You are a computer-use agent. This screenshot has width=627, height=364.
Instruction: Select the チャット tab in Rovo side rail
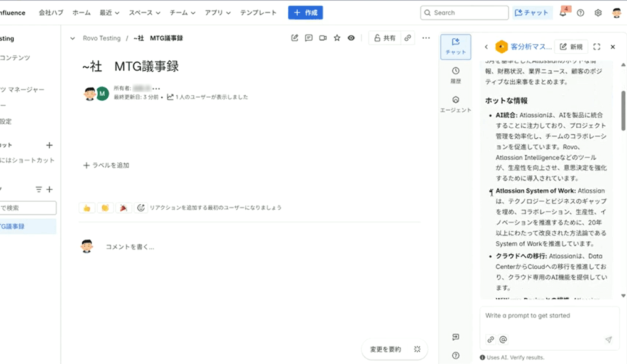[455, 47]
